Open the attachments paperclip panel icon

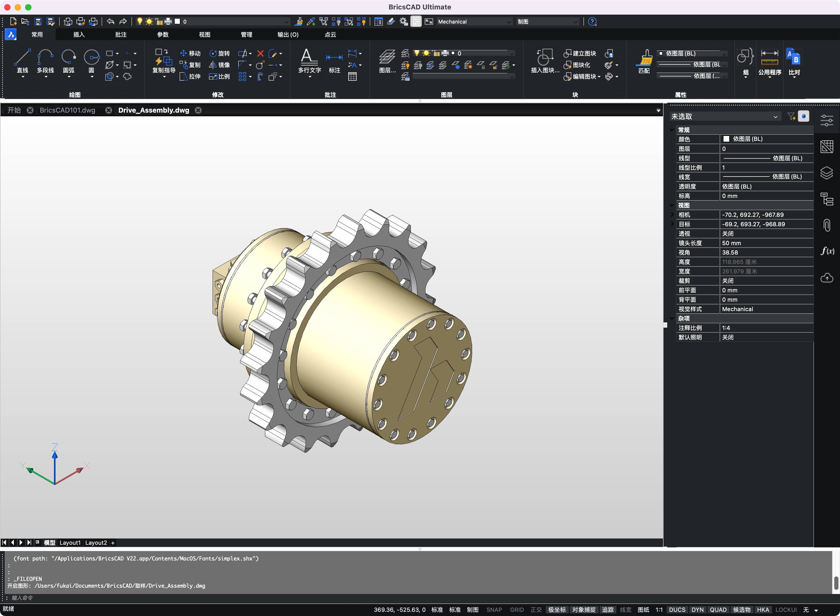[x=827, y=225]
